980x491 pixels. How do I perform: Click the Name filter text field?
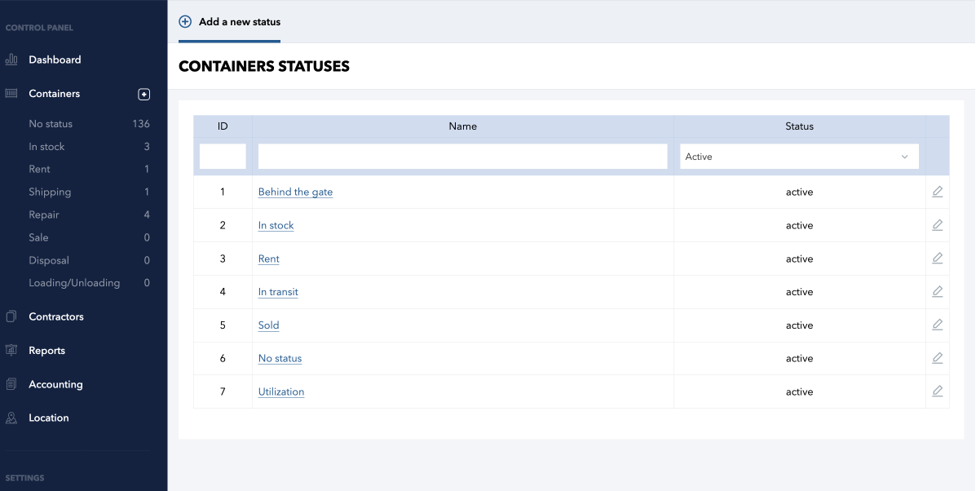click(462, 157)
